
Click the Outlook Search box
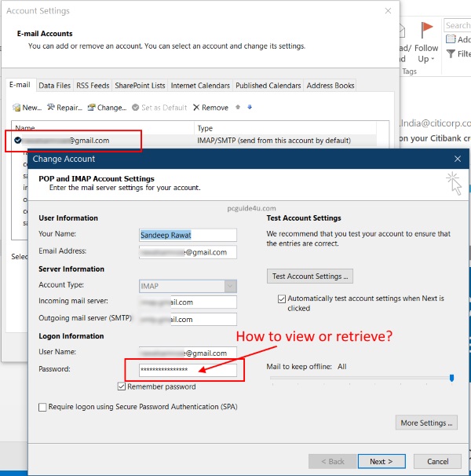point(458,25)
